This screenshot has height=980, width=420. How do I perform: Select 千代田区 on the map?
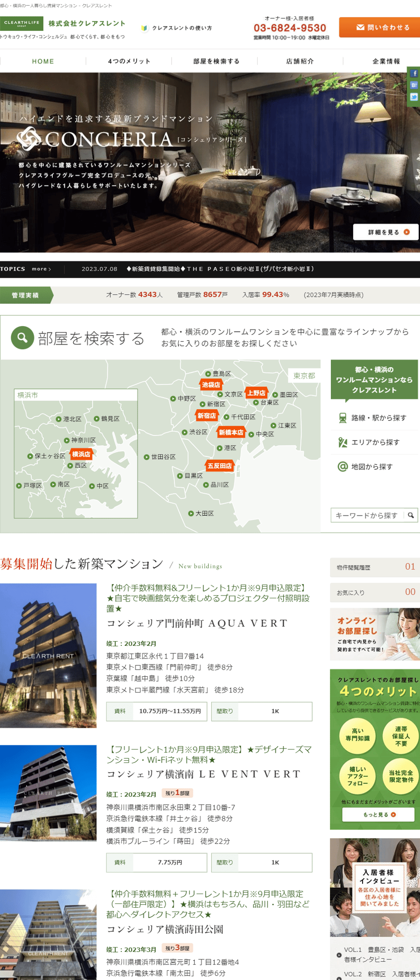(239, 417)
